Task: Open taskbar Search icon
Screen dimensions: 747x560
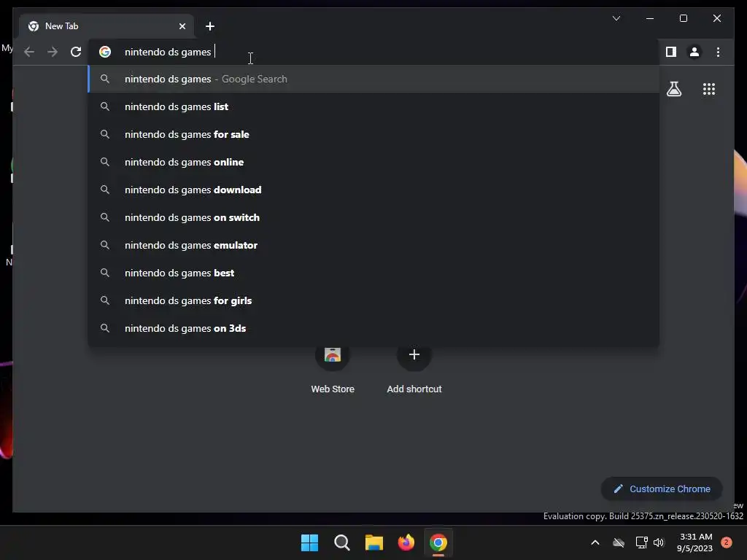Action: pos(341,542)
